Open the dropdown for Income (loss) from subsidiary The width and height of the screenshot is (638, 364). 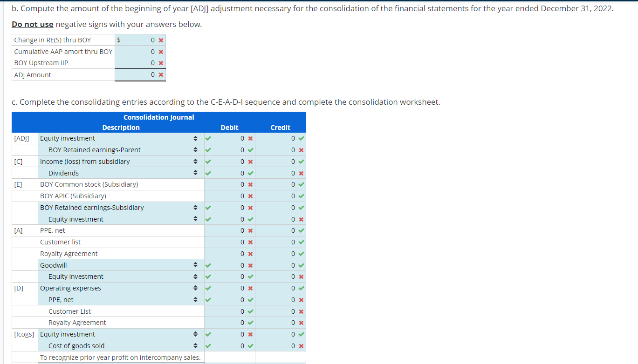[x=195, y=161]
